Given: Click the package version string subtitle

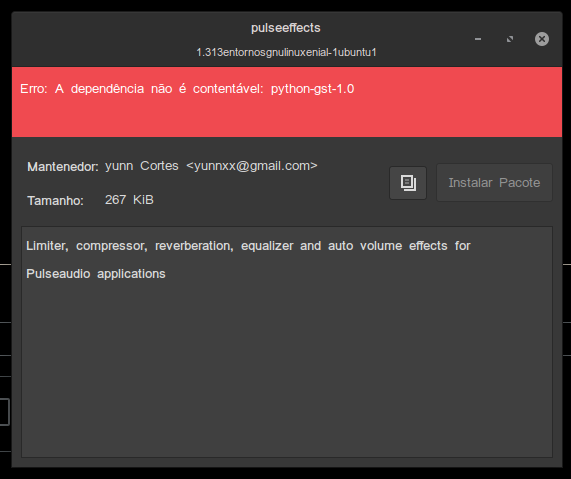Looking at the screenshot, I should point(286,52).
